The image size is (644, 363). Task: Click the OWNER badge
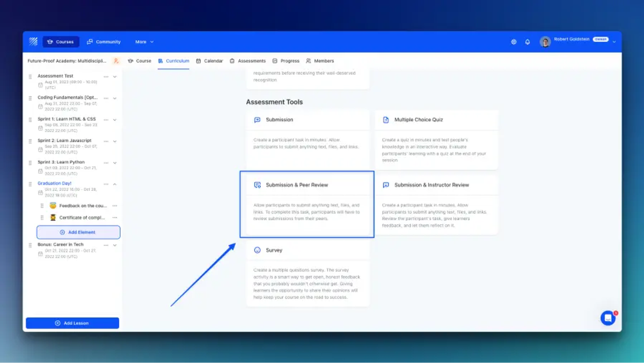click(601, 39)
